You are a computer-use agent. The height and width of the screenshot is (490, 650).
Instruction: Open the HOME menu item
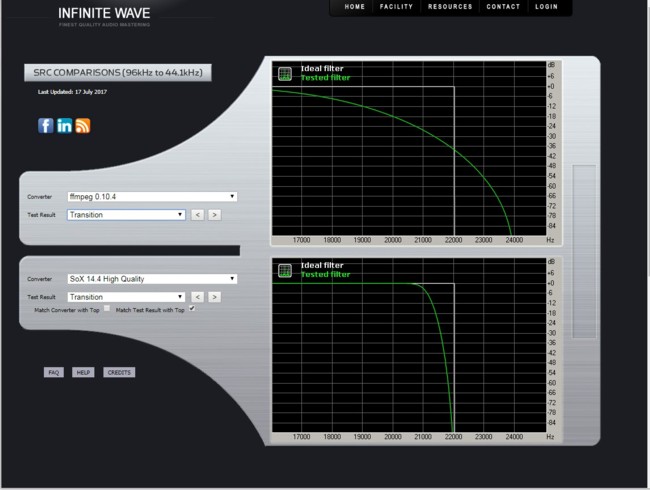[354, 7]
